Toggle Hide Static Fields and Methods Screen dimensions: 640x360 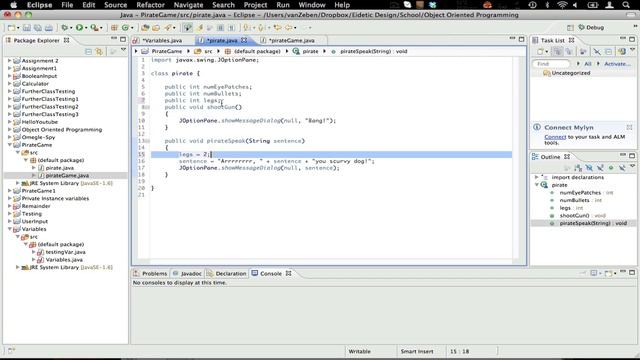click(x=600, y=168)
